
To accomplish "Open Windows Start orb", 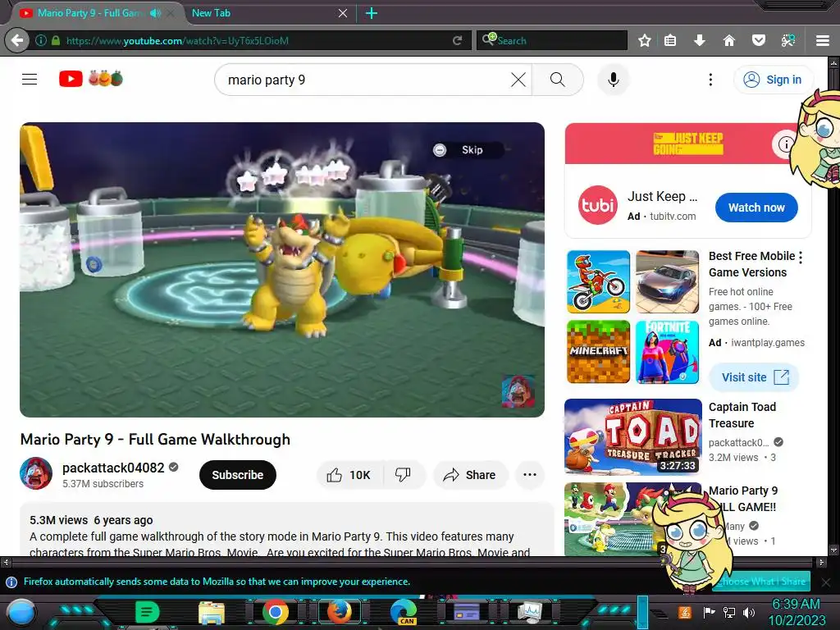I will click(21, 613).
